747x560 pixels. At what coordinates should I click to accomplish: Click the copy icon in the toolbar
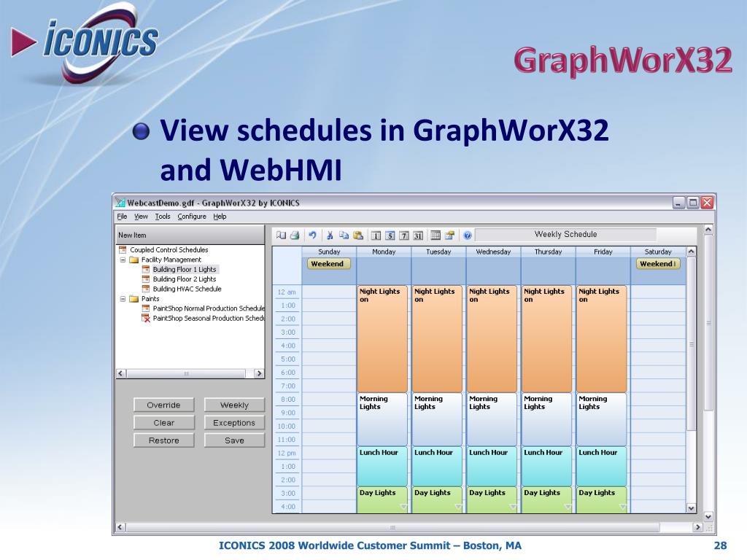tap(344, 236)
